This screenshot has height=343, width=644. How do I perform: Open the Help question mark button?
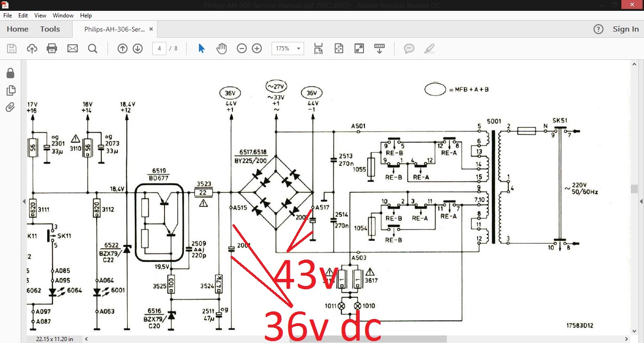pyautogui.click(x=598, y=29)
